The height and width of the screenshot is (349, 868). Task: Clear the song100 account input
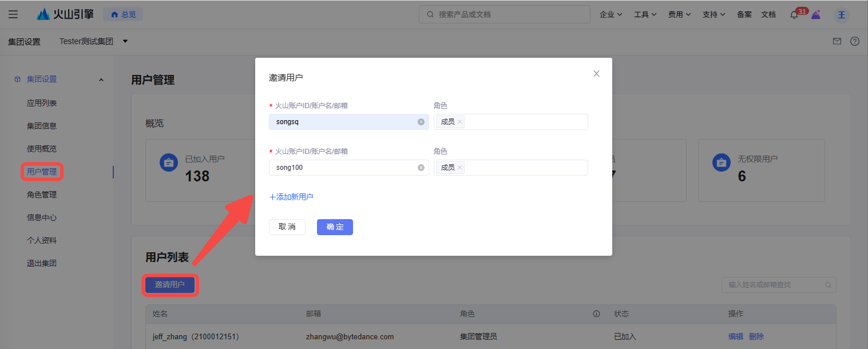[x=421, y=168]
